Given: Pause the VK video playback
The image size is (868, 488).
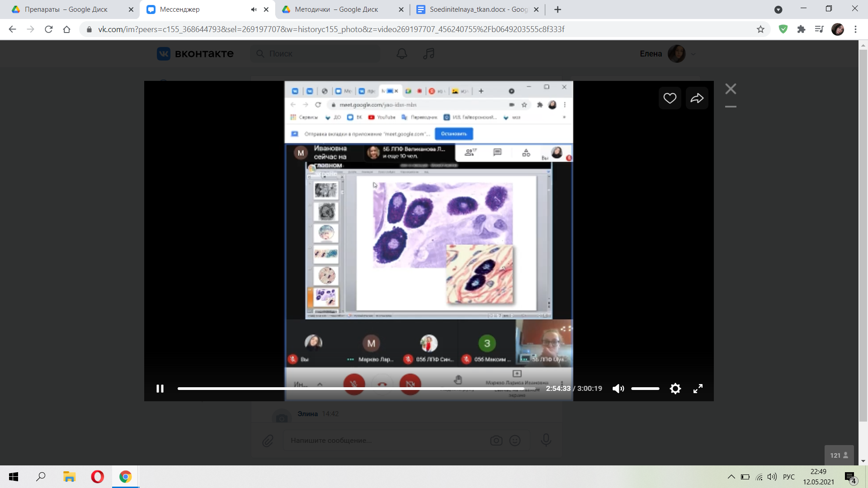Looking at the screenshot, I should 160,389.
